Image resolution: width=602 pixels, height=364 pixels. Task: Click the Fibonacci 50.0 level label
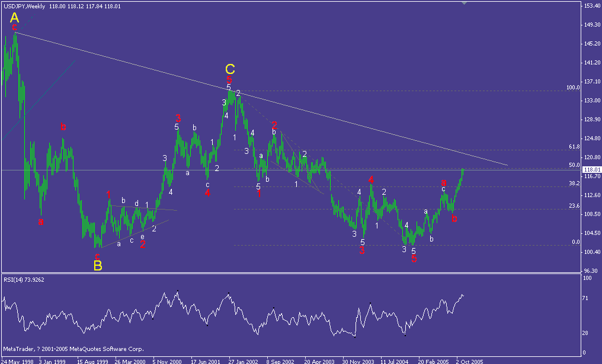[x=574, y=165]
